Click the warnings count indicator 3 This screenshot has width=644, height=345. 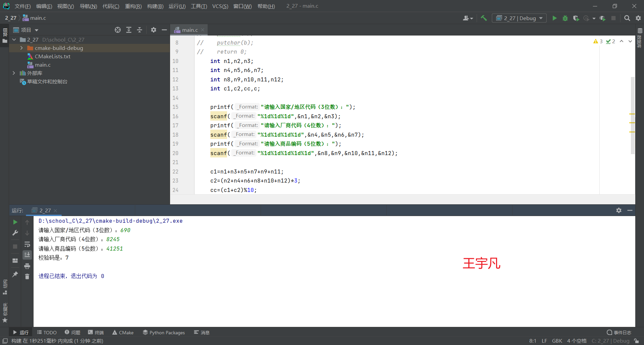point(598,41)
